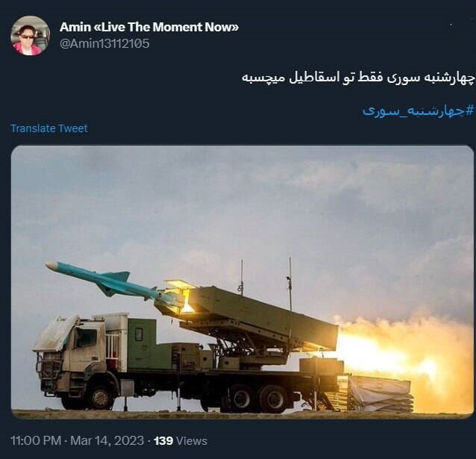Image resolution: width=476 pixels, height=459 pixels.
Task: Click the display name Amin «Live The Moment Now»
Action: point(149,27)
